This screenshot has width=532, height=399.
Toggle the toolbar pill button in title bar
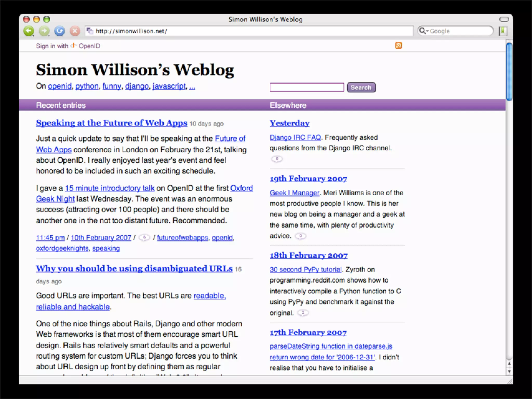pos(504,19)
